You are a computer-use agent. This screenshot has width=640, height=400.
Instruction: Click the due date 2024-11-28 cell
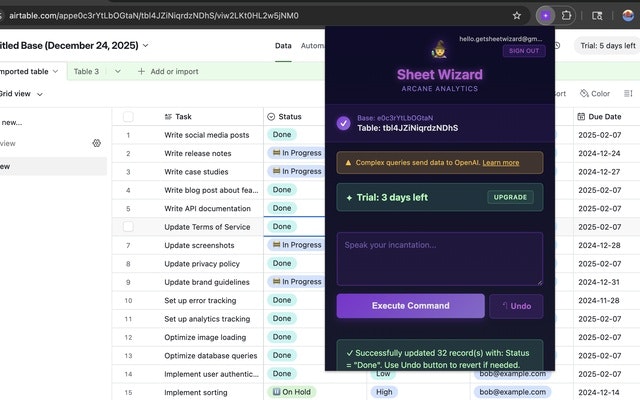point(599,300)
